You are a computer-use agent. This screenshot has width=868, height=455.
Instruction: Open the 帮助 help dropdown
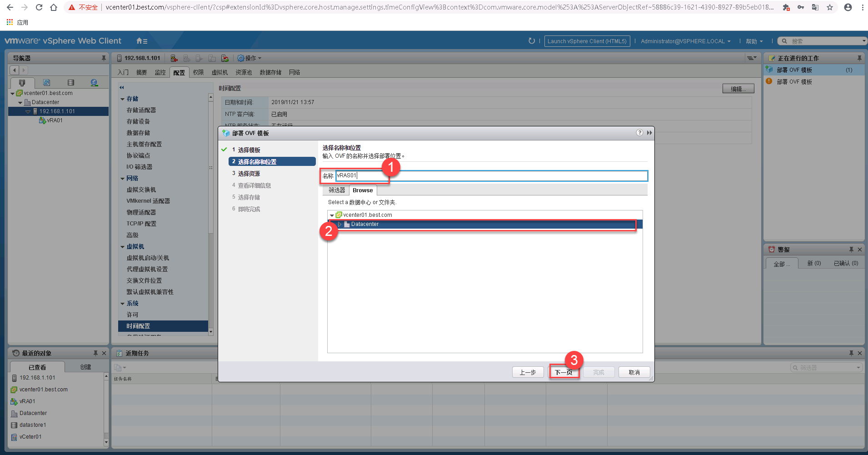pyautogui.click(x=754, y=41)
